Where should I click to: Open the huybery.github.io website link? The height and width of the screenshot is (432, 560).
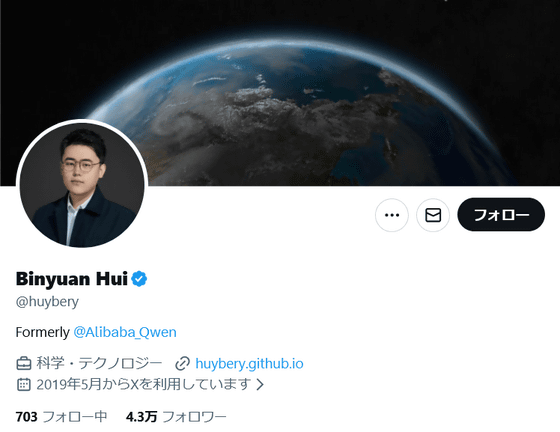pyautogui.click(x=249, y=364)
